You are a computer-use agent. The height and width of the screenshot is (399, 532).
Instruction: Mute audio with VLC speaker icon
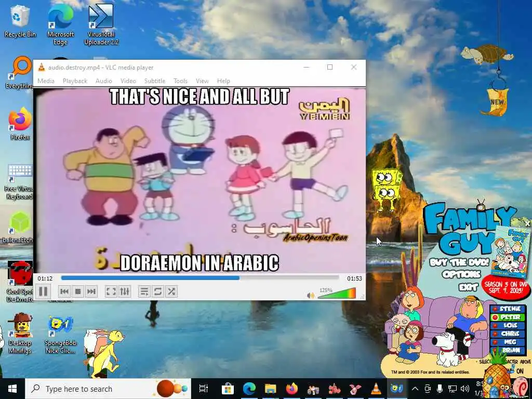(x=310, y=296)
